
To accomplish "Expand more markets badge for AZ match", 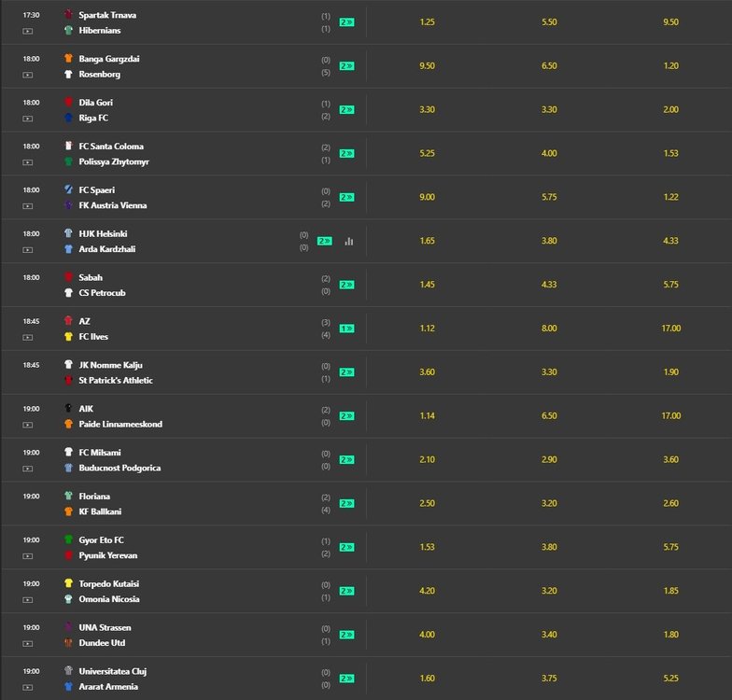I will pyautogui.click(x=347, y=329).
